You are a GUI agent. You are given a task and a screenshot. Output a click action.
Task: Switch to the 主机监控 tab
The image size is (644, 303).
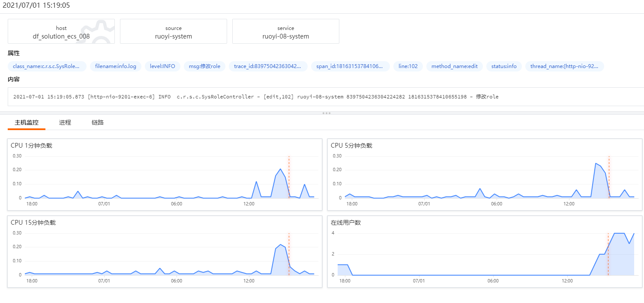[27, 122]
